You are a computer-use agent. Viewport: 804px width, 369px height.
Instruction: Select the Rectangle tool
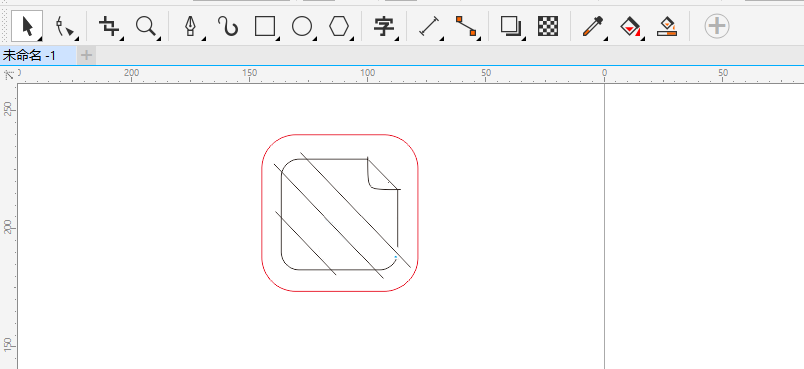[266, 26]
